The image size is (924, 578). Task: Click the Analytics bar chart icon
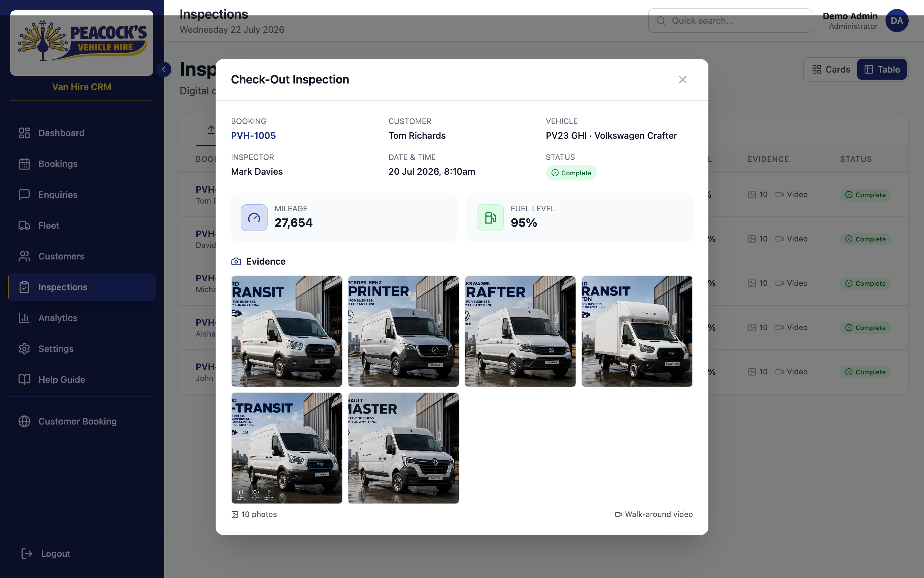click(x=24, y=318)
